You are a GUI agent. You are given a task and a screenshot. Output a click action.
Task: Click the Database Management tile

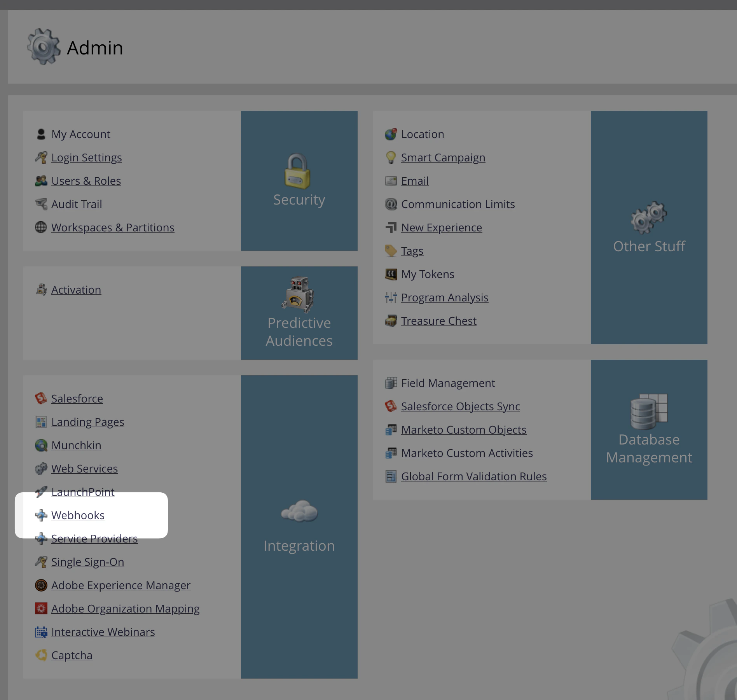point(649,430)
